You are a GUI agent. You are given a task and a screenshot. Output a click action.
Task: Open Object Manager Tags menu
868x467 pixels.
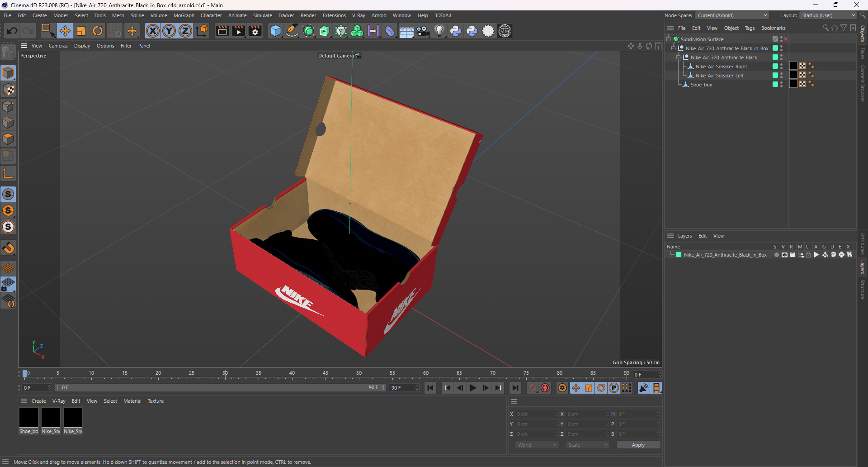750,28
